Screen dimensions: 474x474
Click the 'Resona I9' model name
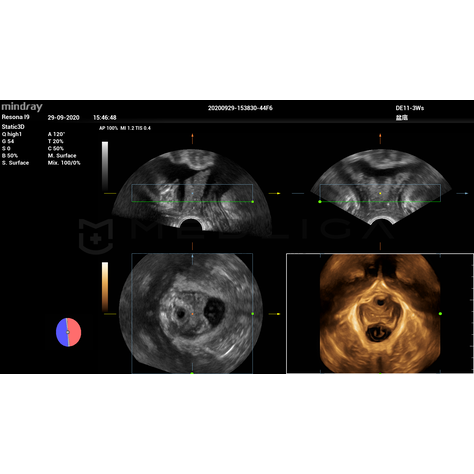(x=15, y=117)
